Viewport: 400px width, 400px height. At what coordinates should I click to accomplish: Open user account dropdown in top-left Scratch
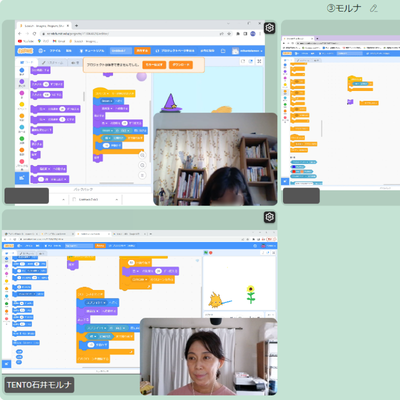pyautogui.click(x=247, y=51)
